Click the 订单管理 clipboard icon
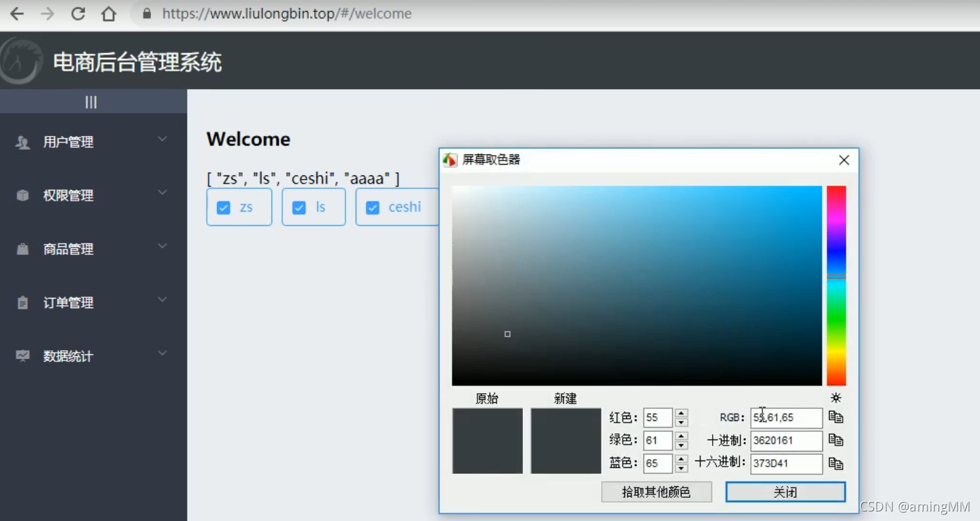Image resolution: width=980 pixels, height=521 pixels. coord(23,303)
